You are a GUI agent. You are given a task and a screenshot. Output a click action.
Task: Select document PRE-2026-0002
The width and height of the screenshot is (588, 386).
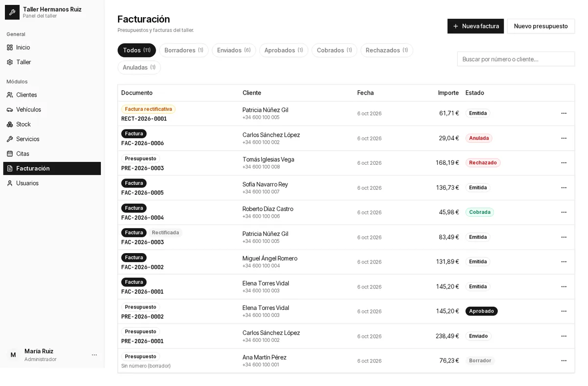(x=143, y=317)
